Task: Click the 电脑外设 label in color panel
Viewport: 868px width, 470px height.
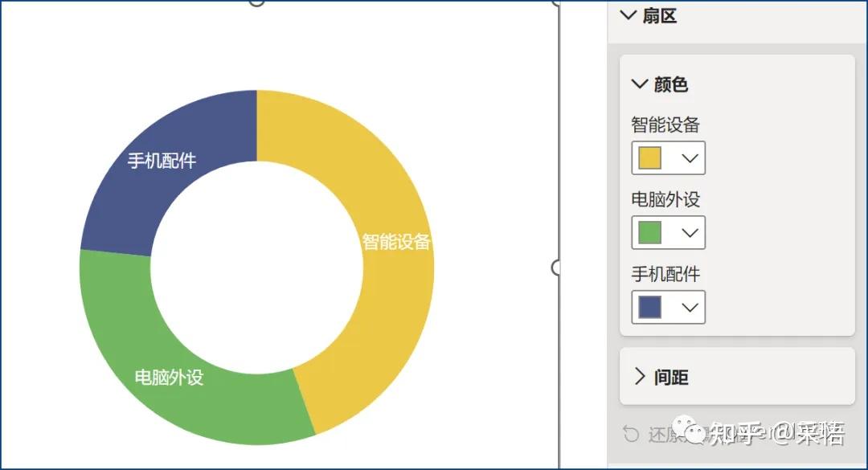Action: tap(665, 199)
